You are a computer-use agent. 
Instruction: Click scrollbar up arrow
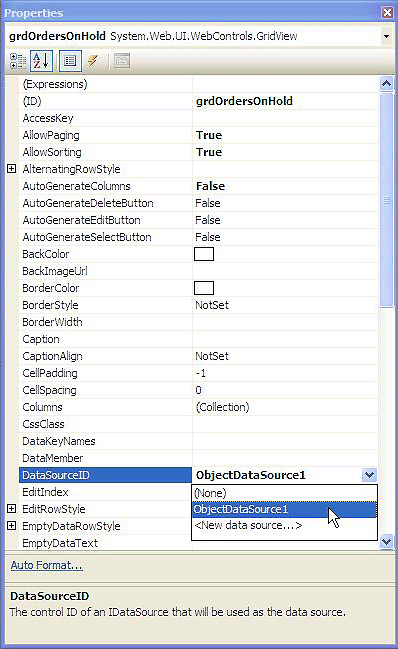[x=386, y=84]
